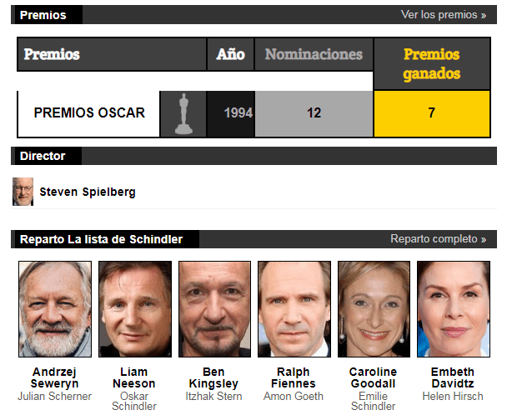The height and width of the screenshot is (420, 507).
Task: Click the cast photo above Liam Neeson
Action: [135, 309]
